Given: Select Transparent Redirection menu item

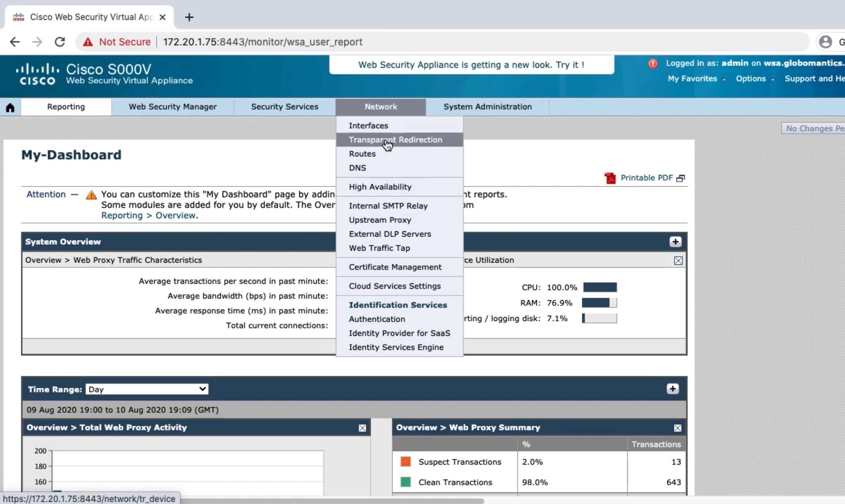Looking at the screenshot, I should (x=399, y=140).
